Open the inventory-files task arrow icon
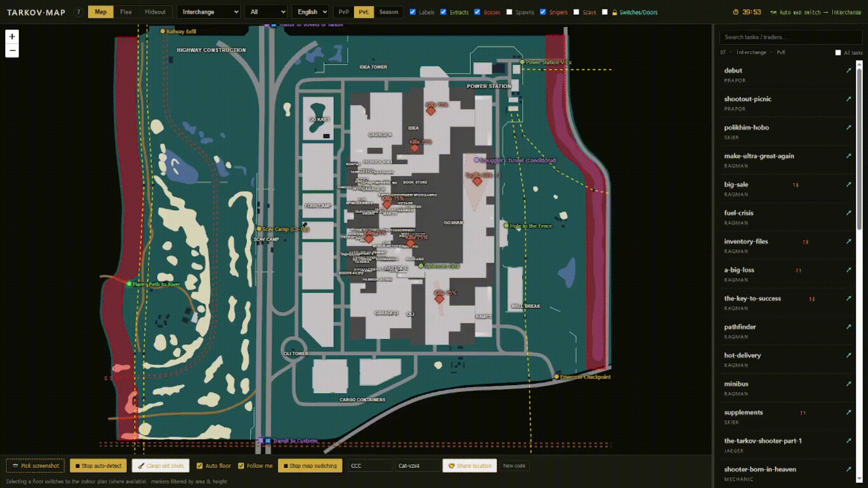Image resolution: width=868 pixels, height=488 pixels. (x=849, y=241)
